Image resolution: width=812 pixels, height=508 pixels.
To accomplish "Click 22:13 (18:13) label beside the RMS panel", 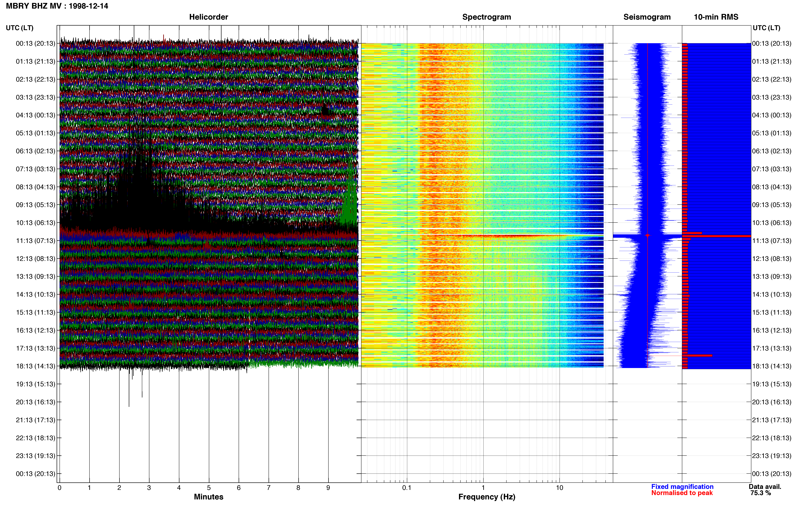I will (772, 438).
